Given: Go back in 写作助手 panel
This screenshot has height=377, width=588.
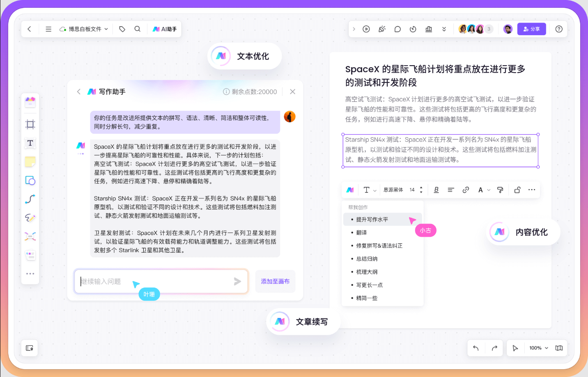Looking at the screenshot, I should (79, 91).
